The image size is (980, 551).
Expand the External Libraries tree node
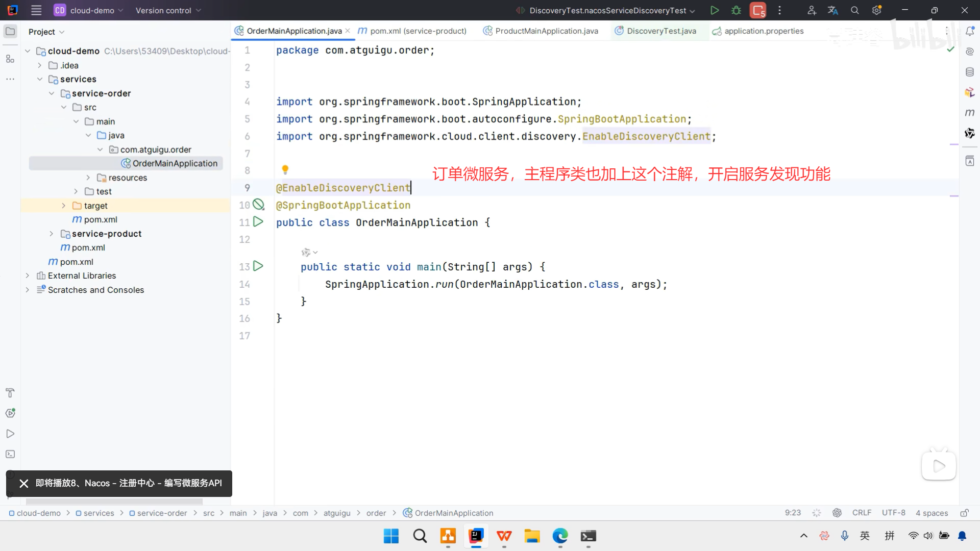[x=28, y=275]
